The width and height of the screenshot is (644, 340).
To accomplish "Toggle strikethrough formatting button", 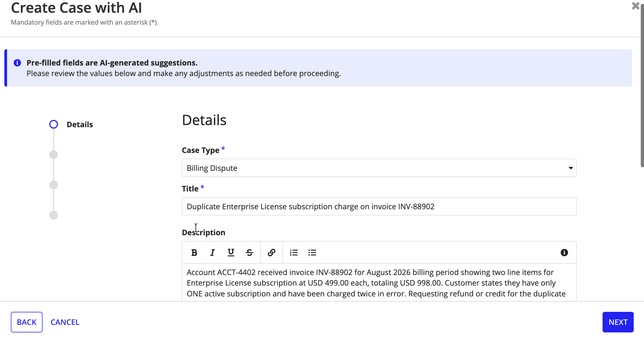I will click(x=249, y=253).
